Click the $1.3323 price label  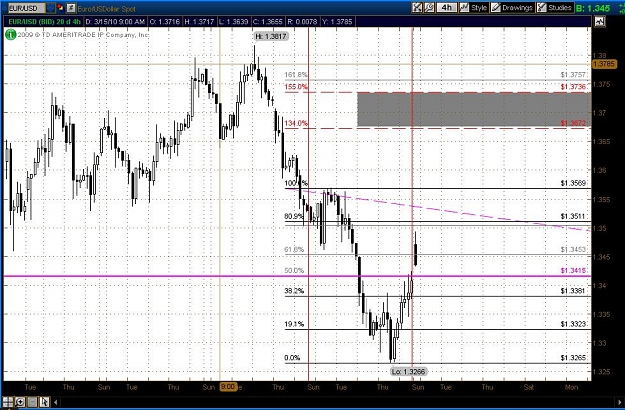click(573, 324)
